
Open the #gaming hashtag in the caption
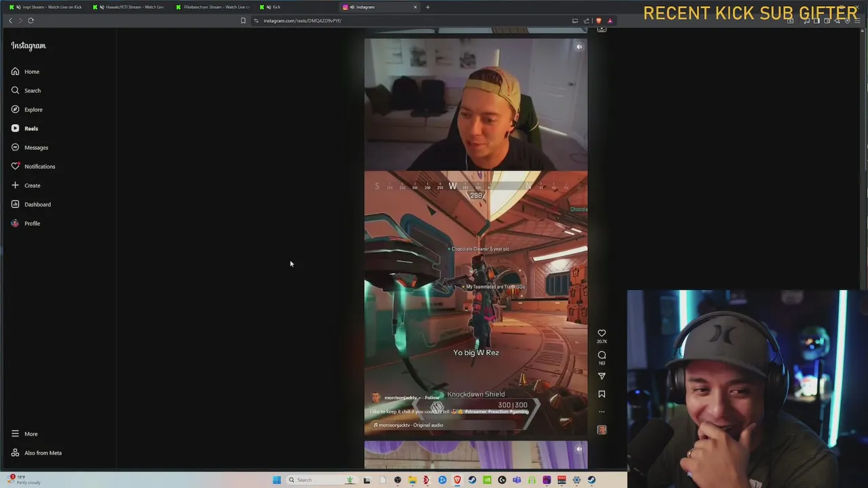point(519,411)
